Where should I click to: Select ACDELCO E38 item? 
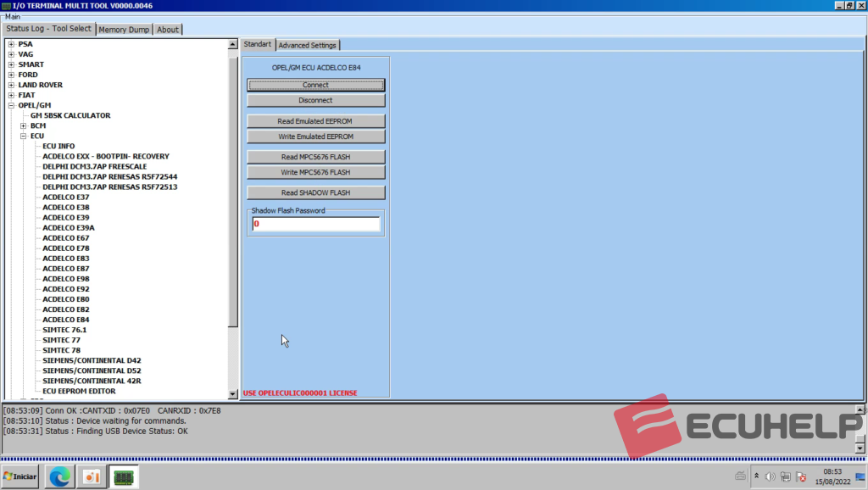pyautogui.click(x=66, y=208)
